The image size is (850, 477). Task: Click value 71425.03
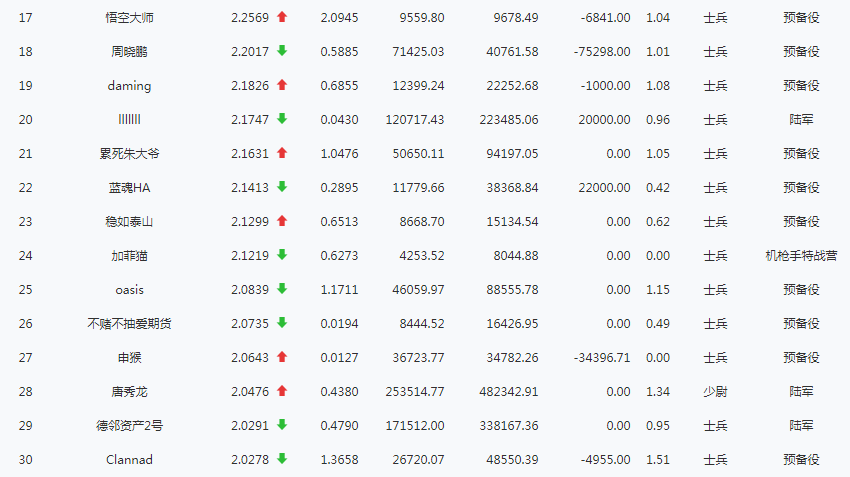click(418, 52)
